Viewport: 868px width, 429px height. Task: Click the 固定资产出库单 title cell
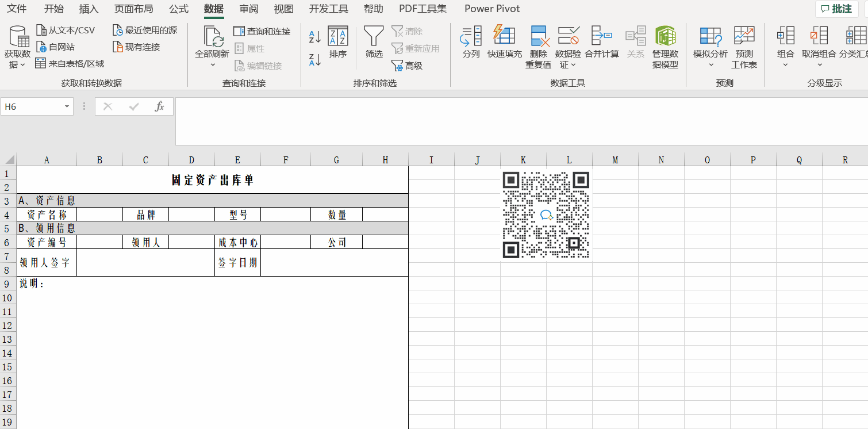click(212, 180)
